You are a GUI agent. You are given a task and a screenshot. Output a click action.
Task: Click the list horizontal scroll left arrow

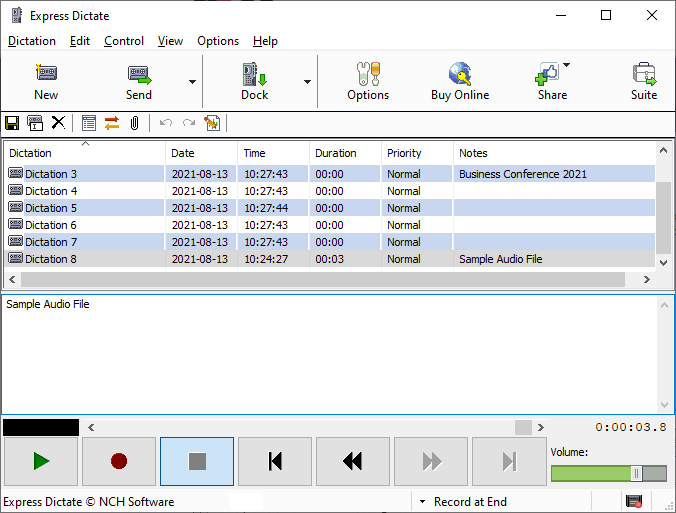[x=12, y=279]
